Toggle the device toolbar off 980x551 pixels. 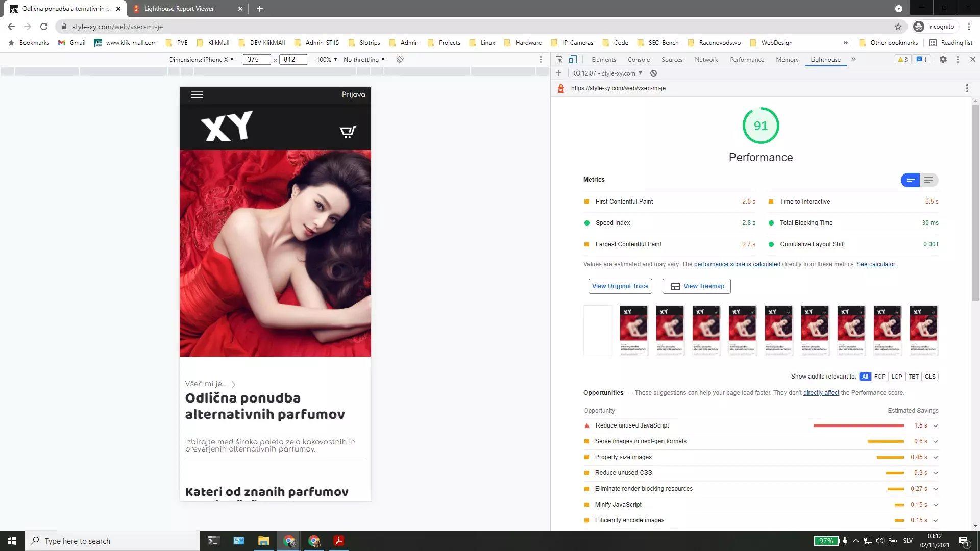pos(573,60)
